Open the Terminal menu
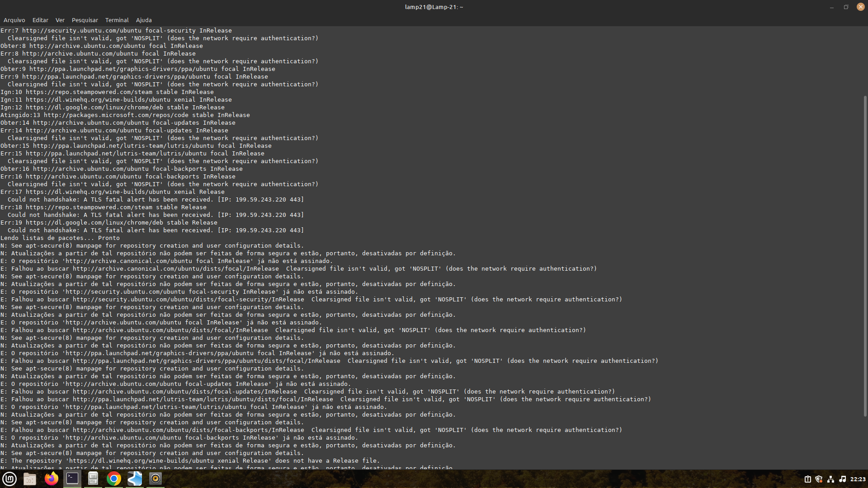Image resolution: width=868 pixels, height=488 pixels. pos(117,20)
